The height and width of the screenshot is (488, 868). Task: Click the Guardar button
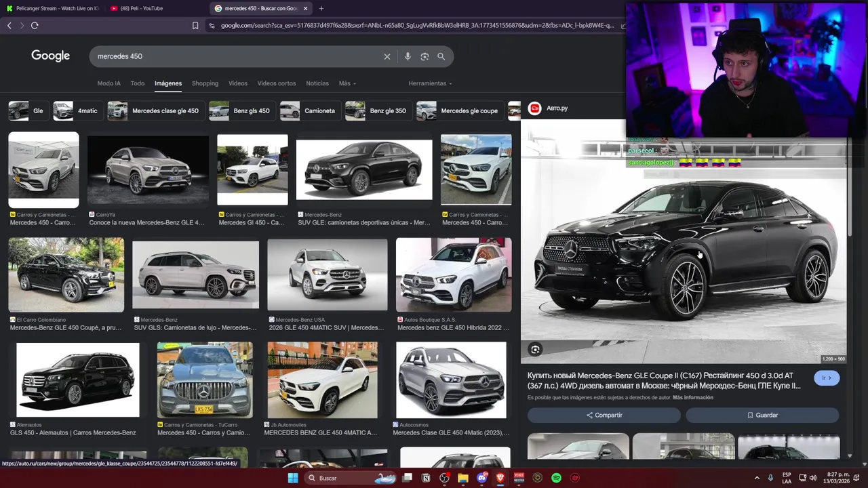762,415
